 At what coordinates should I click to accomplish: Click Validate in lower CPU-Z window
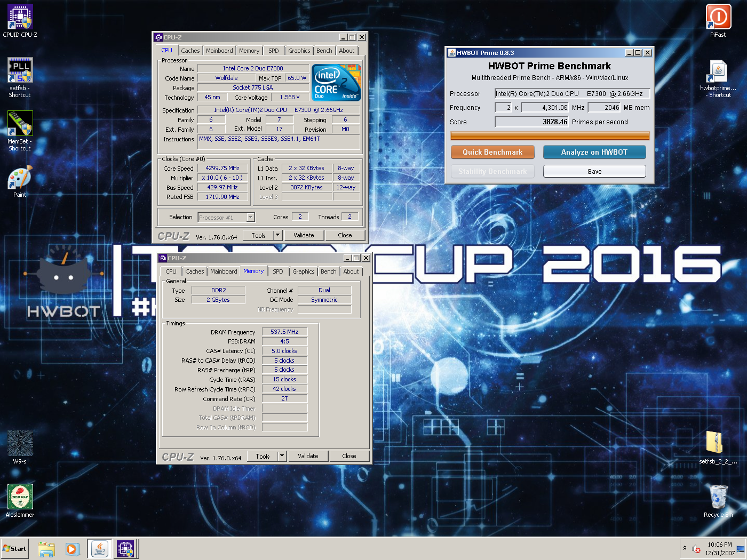coord(308,456)
